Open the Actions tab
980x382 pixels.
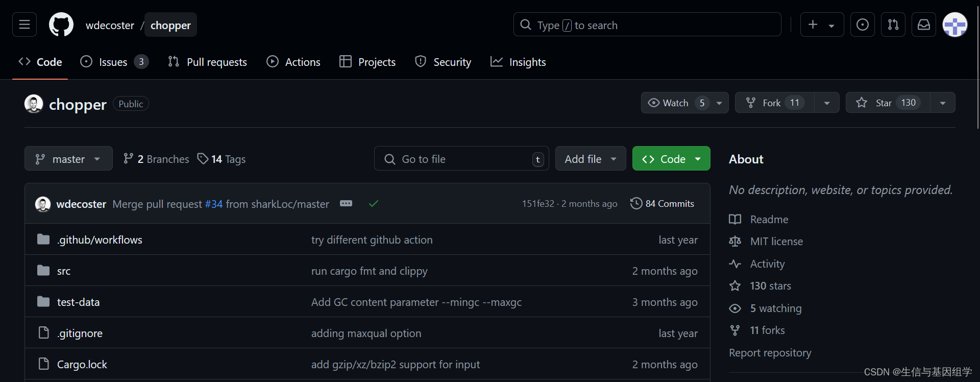coord(293,62)
